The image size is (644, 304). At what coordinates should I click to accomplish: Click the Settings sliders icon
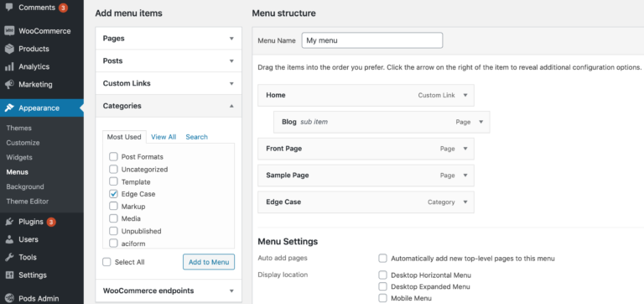coord(9,275)
